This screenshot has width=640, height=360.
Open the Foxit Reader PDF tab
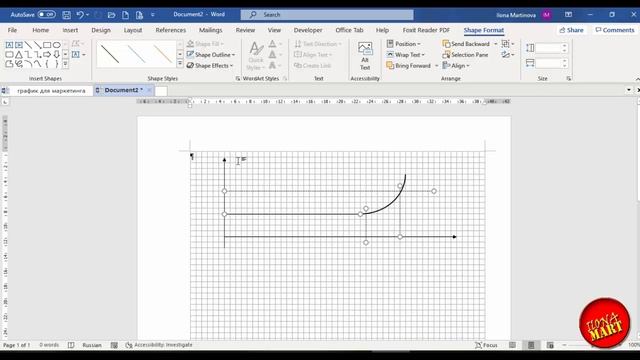pos(426,30)
